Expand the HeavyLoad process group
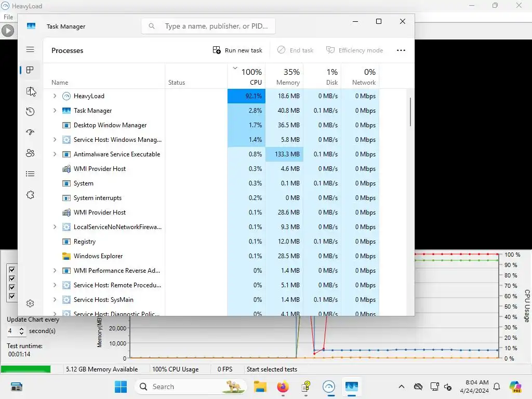The height and width of the screenshot is (399, 532). [55, 96]
